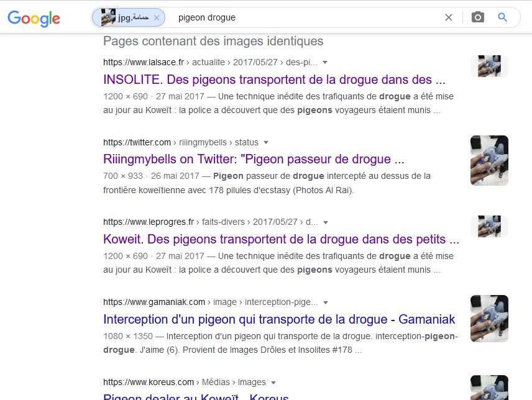The width and height of the screenshot is (532, 400).
Task: Click the leprogres.fr result thumbnail
Action: (489, 226)
